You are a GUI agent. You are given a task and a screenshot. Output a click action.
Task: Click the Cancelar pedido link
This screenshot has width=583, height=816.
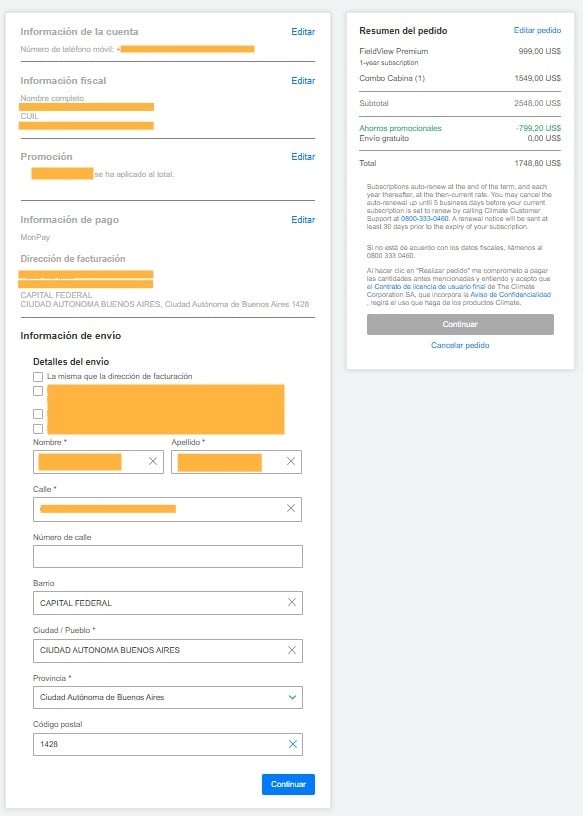point(460,345)
